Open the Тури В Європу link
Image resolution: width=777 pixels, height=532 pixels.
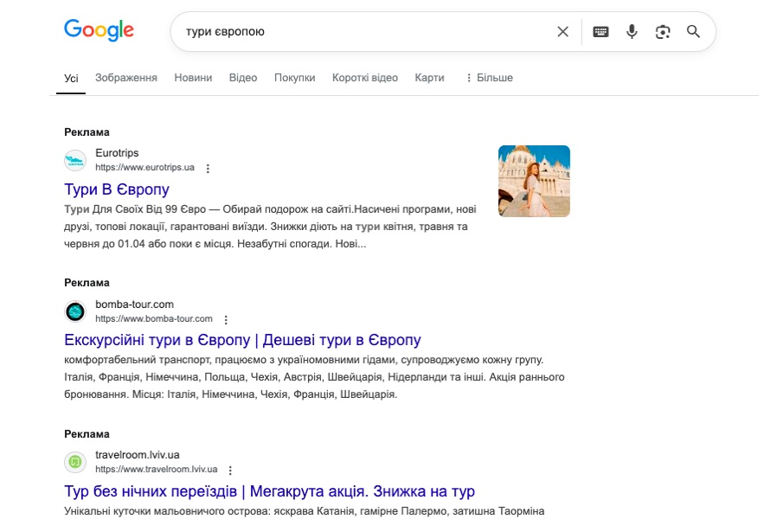(117, 189)
